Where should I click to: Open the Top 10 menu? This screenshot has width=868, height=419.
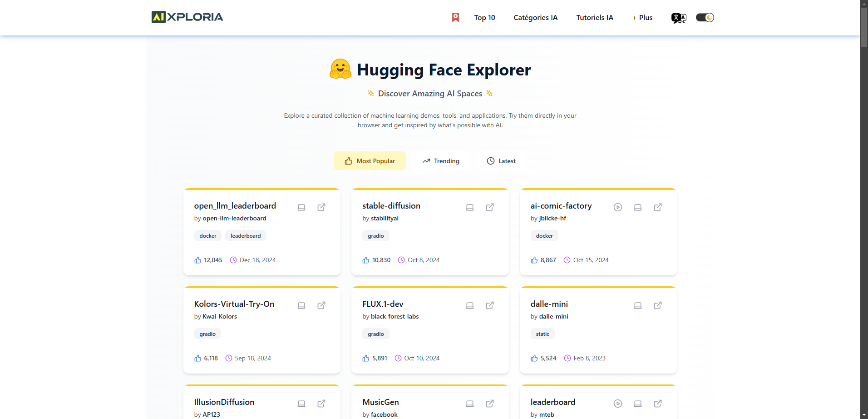coord(484,17)
